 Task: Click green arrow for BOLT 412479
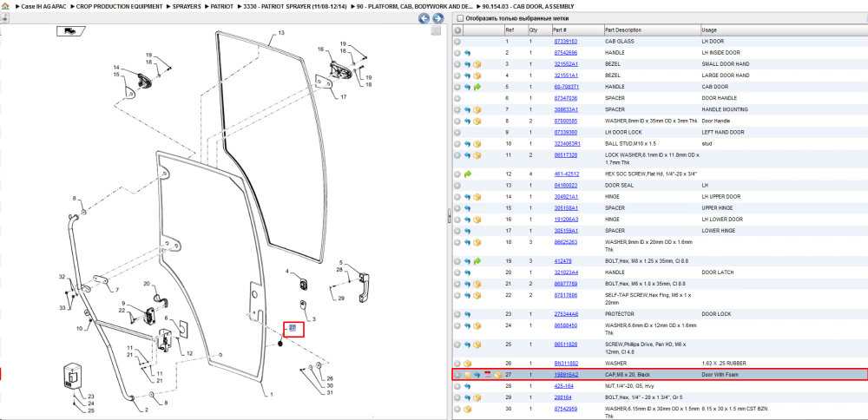[477, 261]
